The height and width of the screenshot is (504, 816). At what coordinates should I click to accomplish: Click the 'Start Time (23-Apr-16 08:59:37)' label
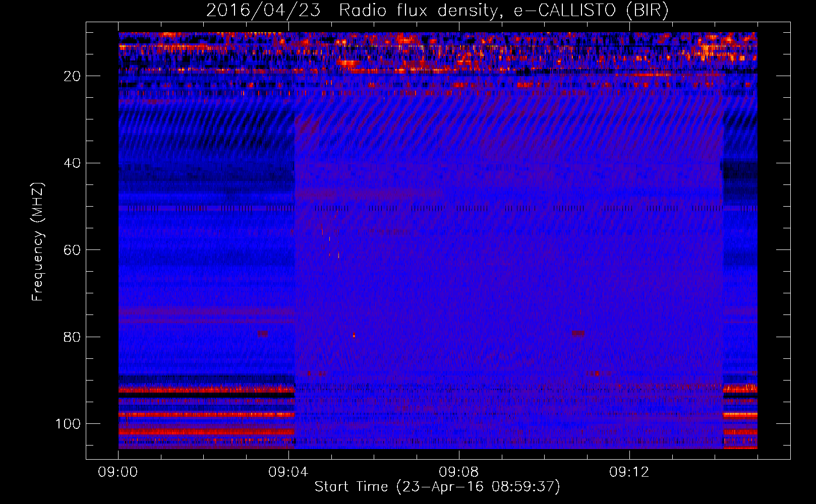[x=437, y=487]
